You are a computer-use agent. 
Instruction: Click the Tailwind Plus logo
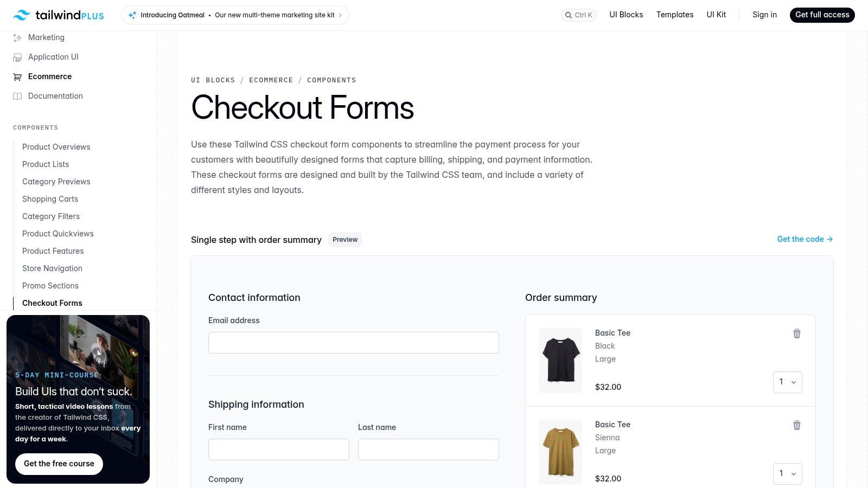point(59,15)
